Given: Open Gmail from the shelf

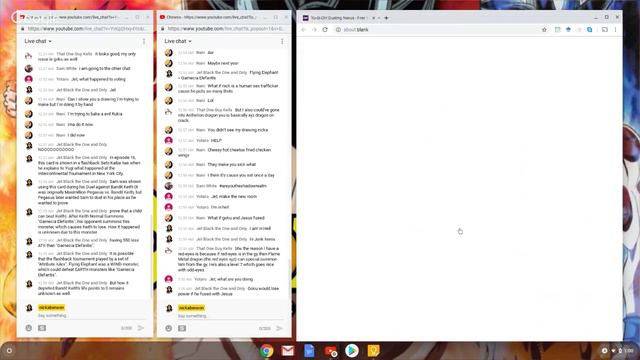Looking at the screenshot, I should click(288, 351).
